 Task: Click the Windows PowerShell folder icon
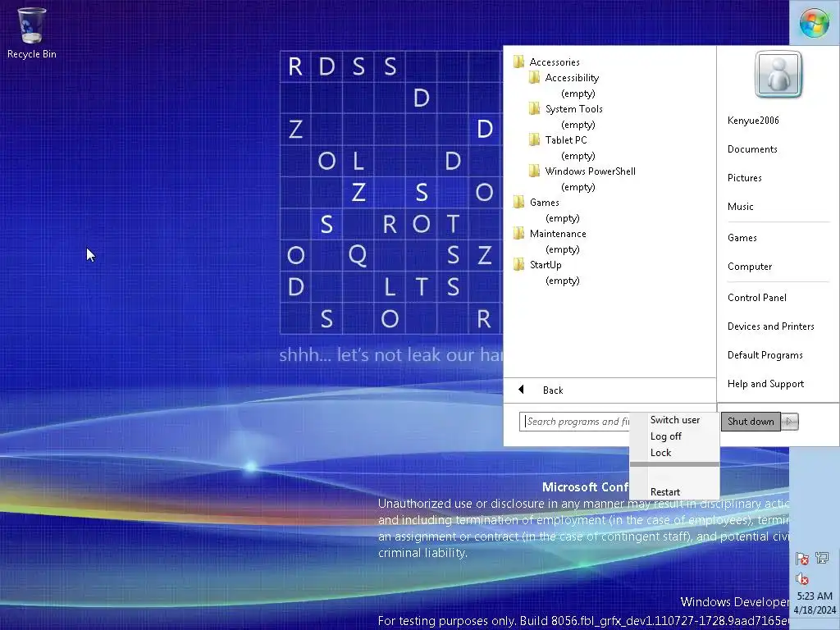534,171
